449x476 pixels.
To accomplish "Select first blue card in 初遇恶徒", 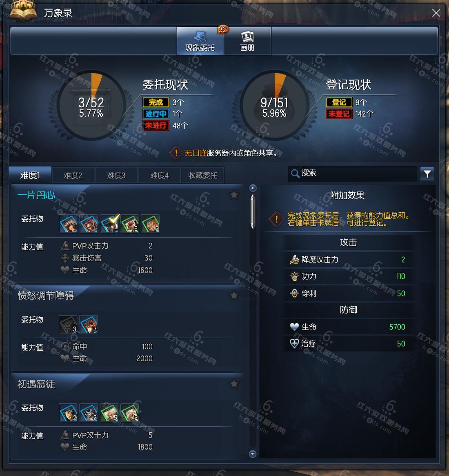I will 68,413.
